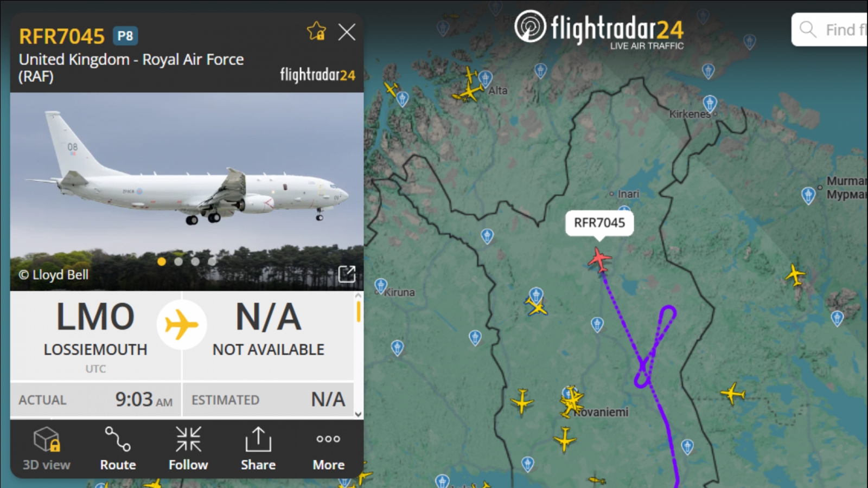Share this flight
The height and width of the screenshot is (488, 868).
[x=258, y=448]
